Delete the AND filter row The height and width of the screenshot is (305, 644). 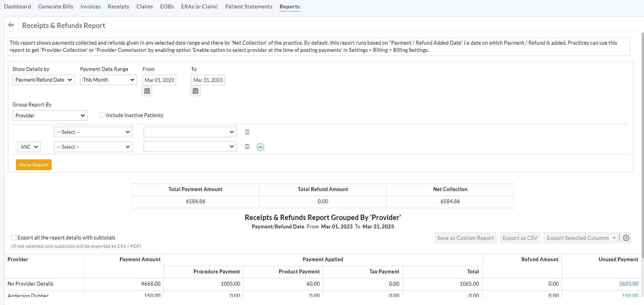pyautogui.click(x=247, y=147)
